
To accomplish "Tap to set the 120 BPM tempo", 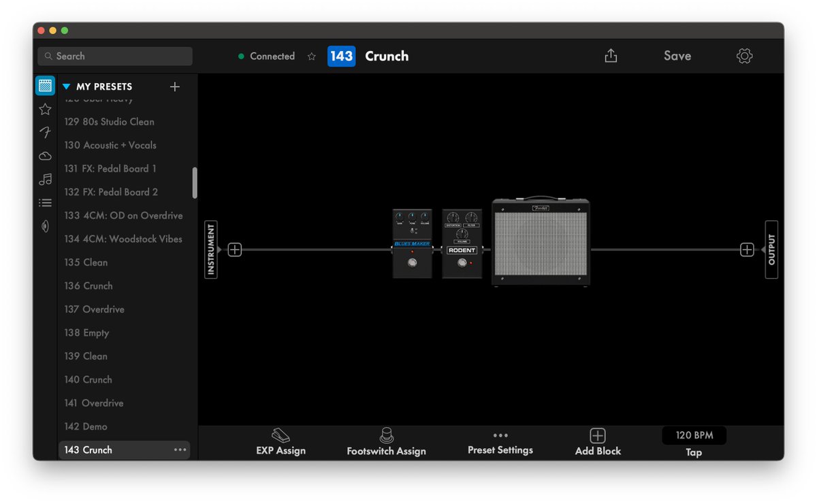I will point(694,435).
